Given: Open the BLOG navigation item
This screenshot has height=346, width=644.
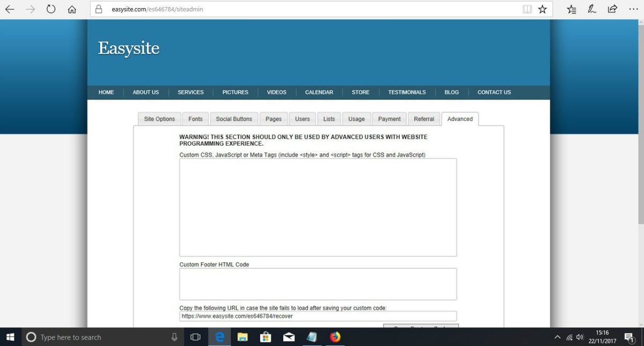Looking at the screenshot, I should 452,92.
